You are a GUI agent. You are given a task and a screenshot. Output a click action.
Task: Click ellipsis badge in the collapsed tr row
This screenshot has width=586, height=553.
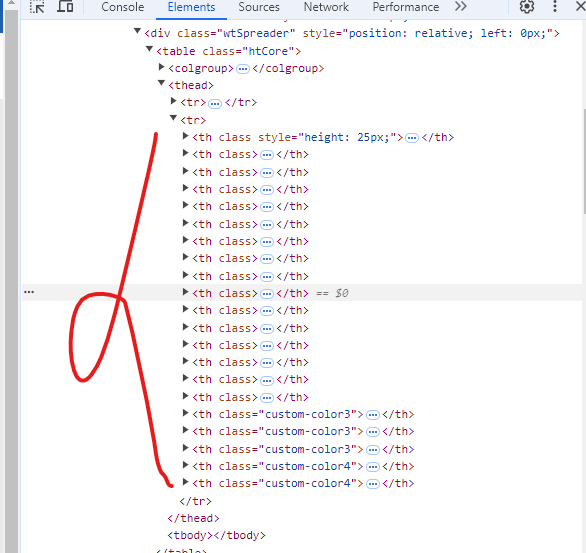coord(215,103)
